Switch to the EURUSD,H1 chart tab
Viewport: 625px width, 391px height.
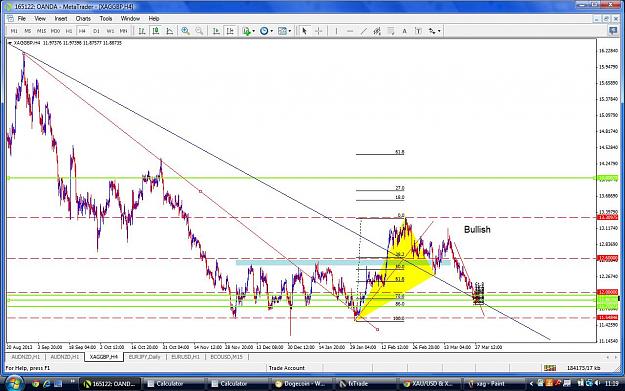185,357
